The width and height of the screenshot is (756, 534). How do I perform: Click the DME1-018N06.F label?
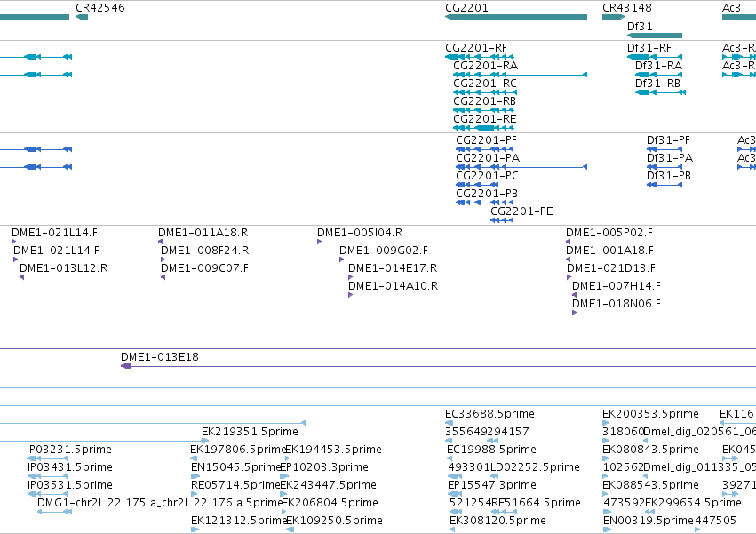pyautogui.click(x=617, y=304)
